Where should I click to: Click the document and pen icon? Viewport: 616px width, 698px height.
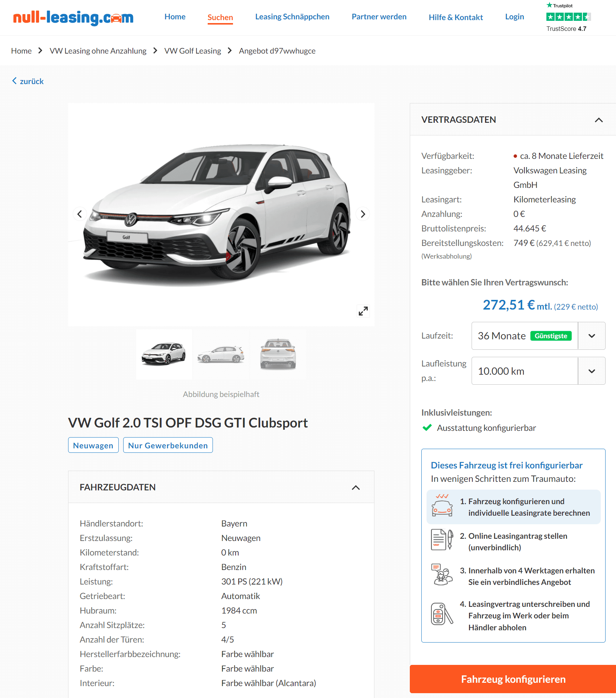442,539
